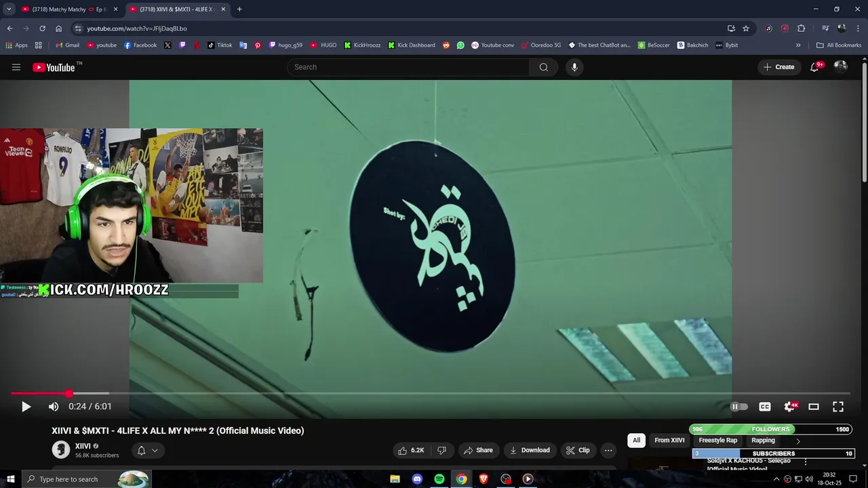The height and width of the screenshot is (488, 868).
Task: Open the extensions puzzle icon
Action: pos(801,28)
